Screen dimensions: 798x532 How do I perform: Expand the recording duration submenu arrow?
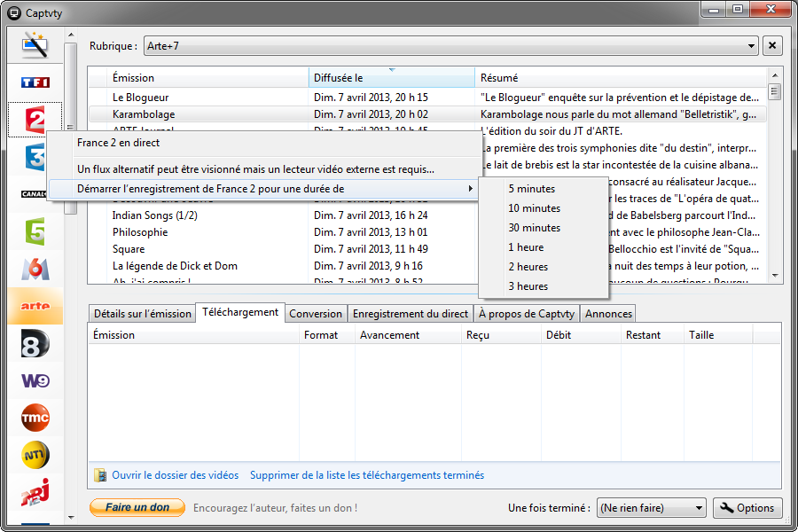tap(470, 189)
